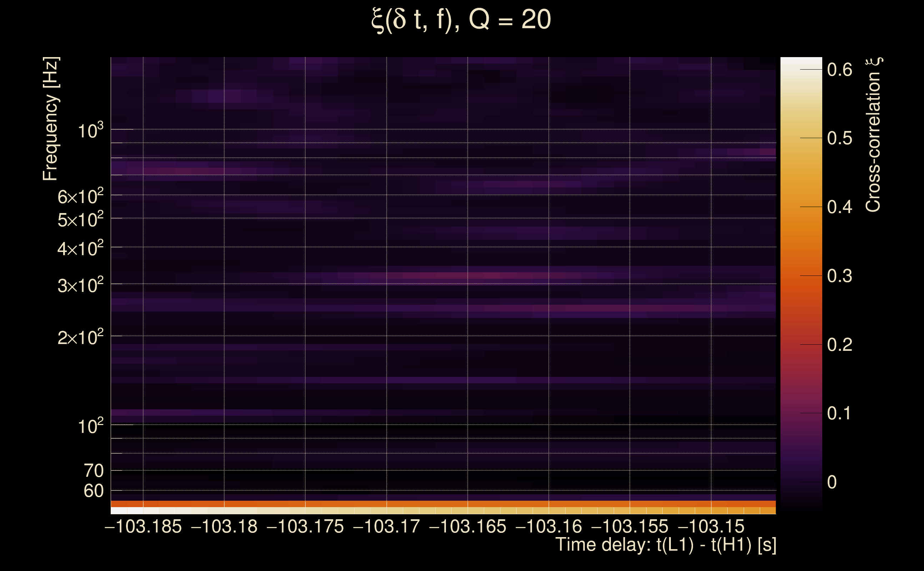Click the 0.3 tick on the colorbar
Image resolution: width=924 pixels, height=571 pixels.
tap(839, 276)
